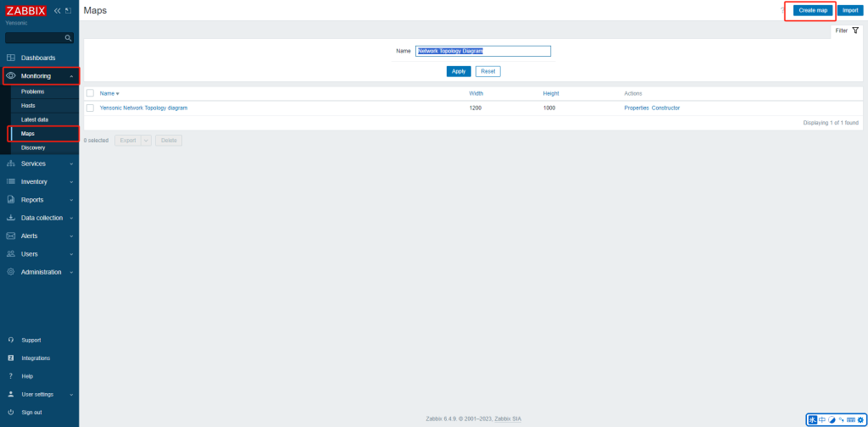Click the IME punctuation icon
Screen dimensions: 868x427
[841, 420]
